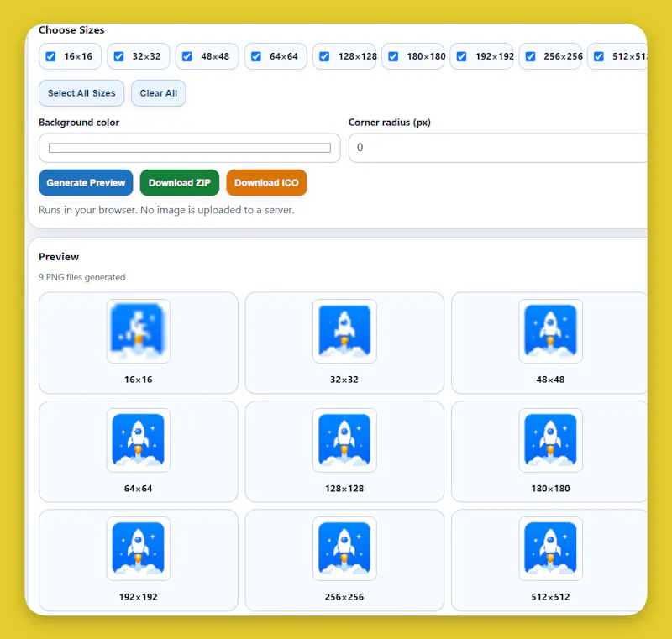This screenshot has width=672, height=639.
Task: Click the 16×16 caption under preview
Action: pyautogui.click(x=139, y=380)
